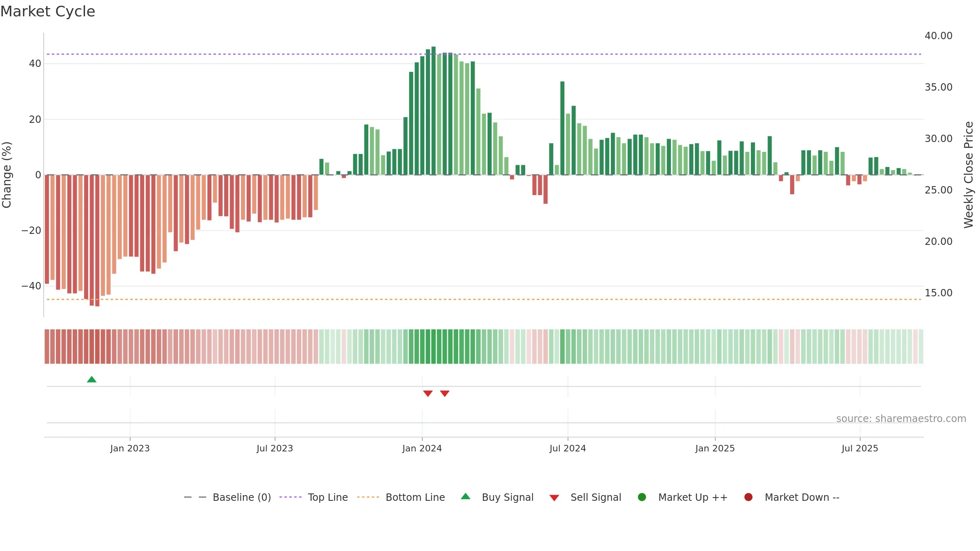Toggle the Sell Signal legend entry
980x551 pixels.
tap(585, 497)
